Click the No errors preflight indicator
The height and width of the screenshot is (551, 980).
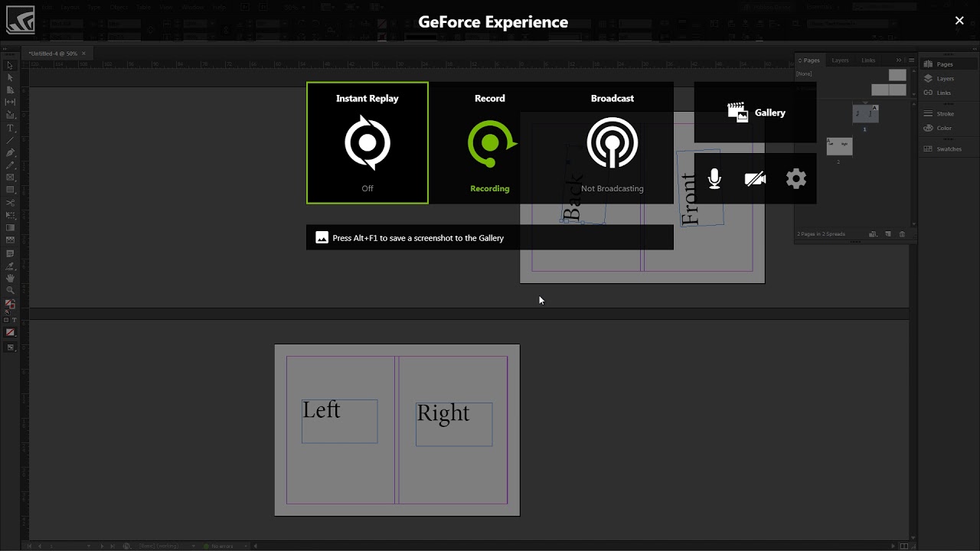tap(218, 546)
